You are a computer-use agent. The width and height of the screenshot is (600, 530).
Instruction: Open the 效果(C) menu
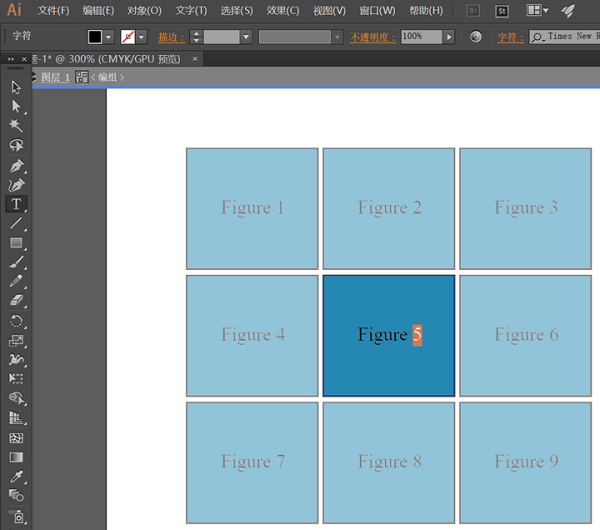click(284, 11)
